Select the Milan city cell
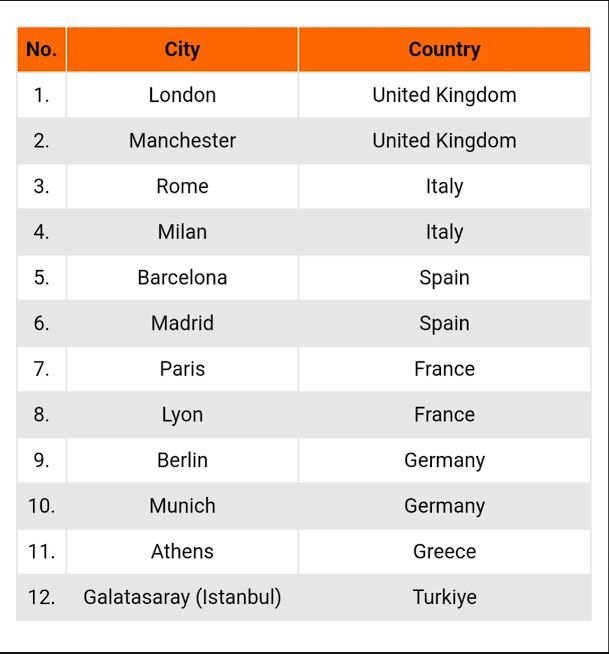This screenshot has height=654, width=609. 182,232
